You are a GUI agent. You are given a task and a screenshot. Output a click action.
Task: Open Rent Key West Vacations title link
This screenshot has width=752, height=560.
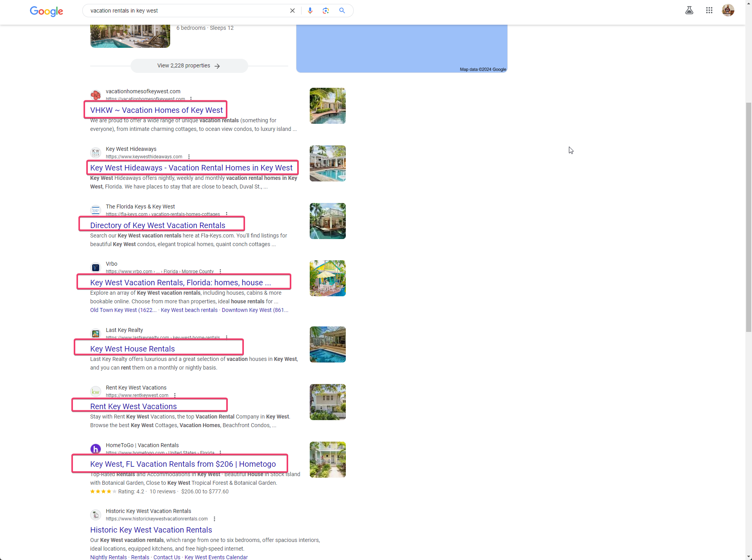coord(133,406)
